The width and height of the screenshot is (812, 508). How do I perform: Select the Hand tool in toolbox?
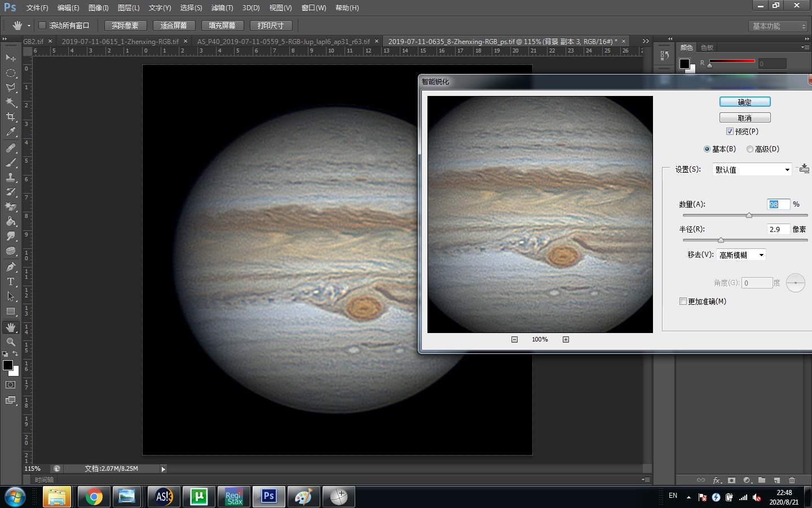pyautogui.click(x=11, y=327)
